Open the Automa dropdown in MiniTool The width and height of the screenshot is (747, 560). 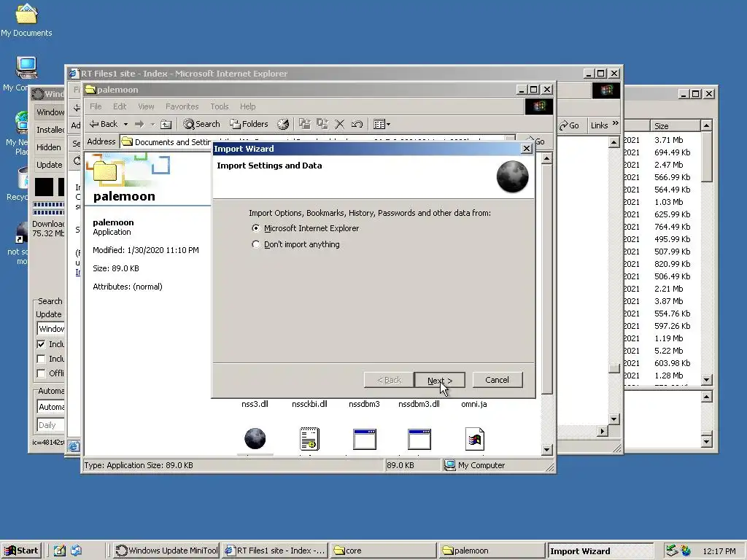point(50,407)
